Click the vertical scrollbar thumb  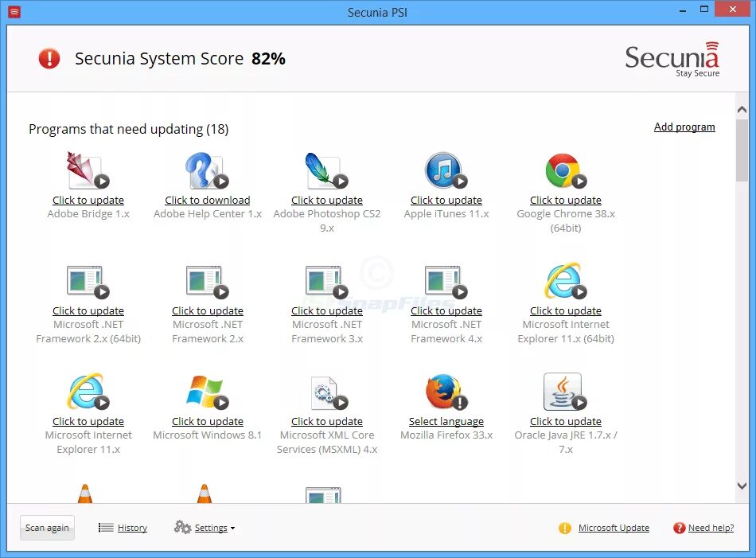pos(742,150)
